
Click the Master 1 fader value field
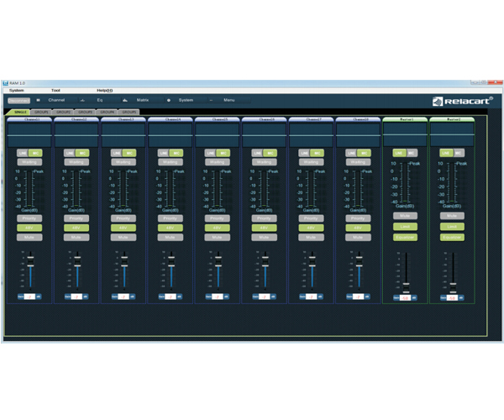(405, 297)
